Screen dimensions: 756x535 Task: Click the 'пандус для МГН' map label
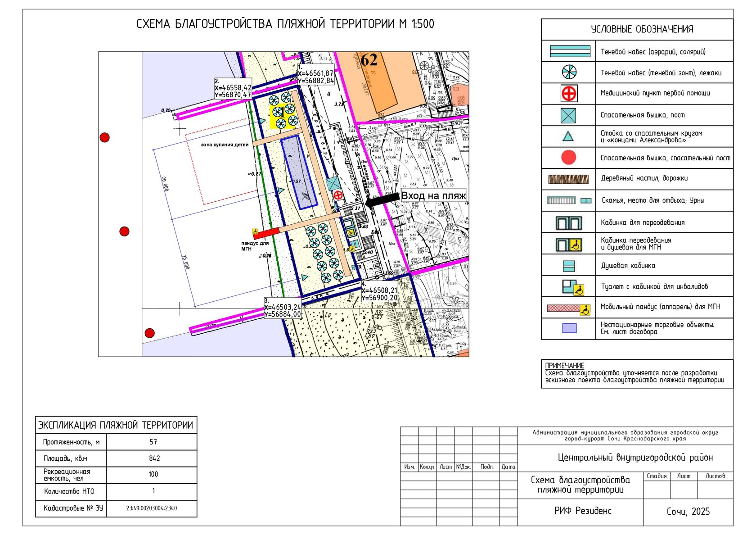tap(255, 246)
